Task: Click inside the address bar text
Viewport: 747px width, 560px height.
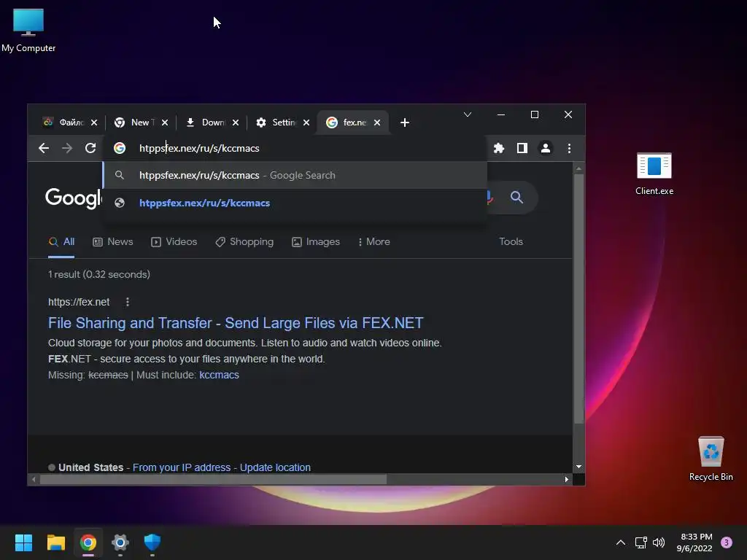Action: click(199, 148)
